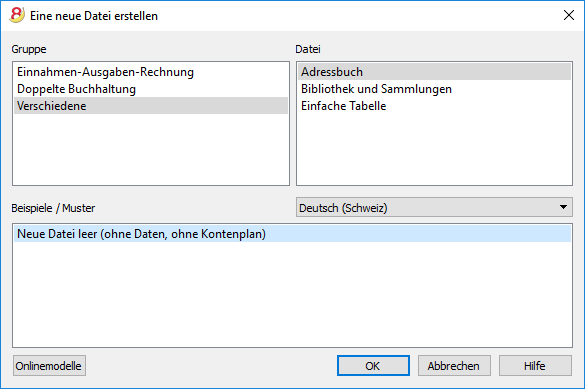Screen dimensions: 585x389
Task: Click empty space in Datei list
Action: 434,149
